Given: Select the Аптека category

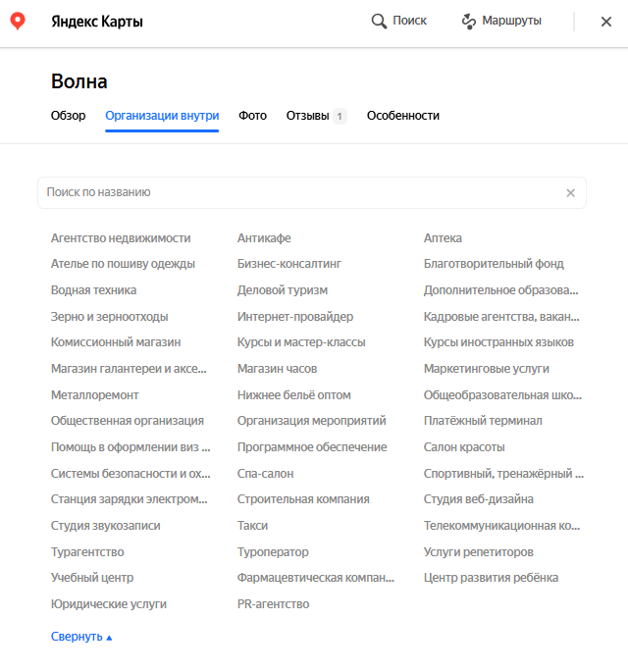Looking at the screenshot, I should (443, 238).
